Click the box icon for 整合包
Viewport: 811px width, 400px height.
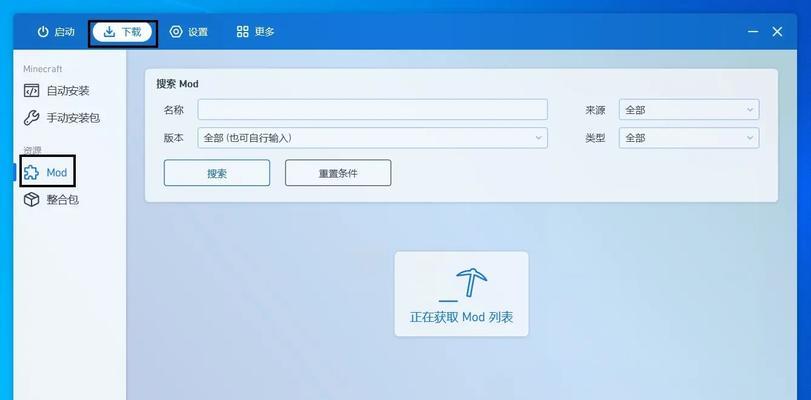pos(32,200)
